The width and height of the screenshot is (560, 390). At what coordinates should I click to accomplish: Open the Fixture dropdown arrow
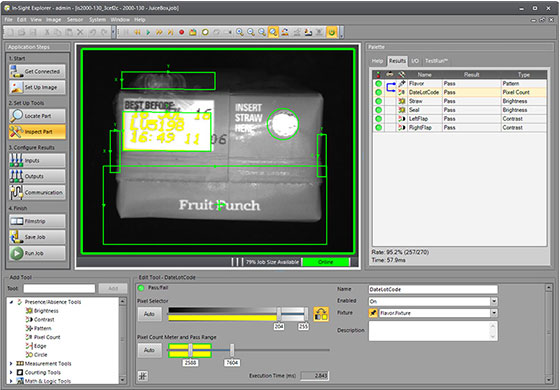click(x=494, y=313)
